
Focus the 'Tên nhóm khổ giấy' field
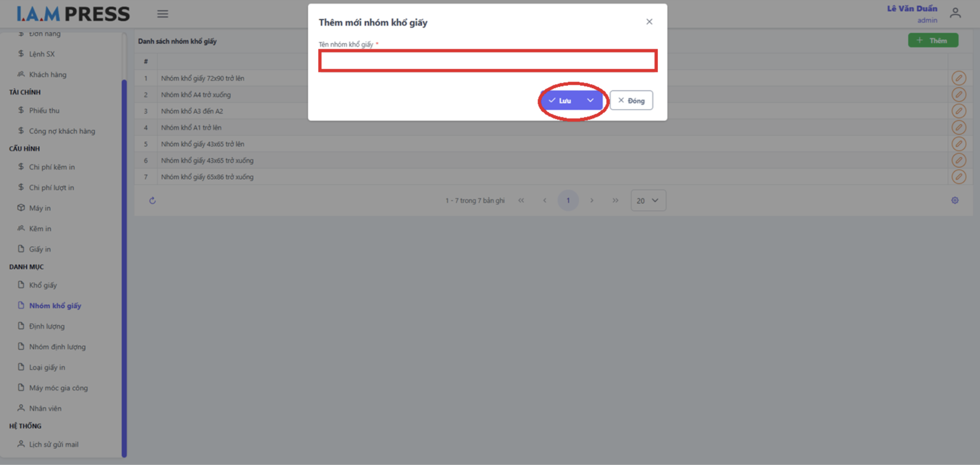(x=488, y=61)
